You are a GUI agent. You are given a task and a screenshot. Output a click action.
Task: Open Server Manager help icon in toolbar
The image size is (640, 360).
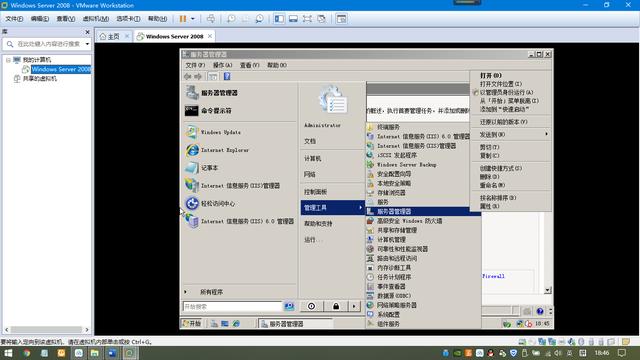click(x=227, y=76)
